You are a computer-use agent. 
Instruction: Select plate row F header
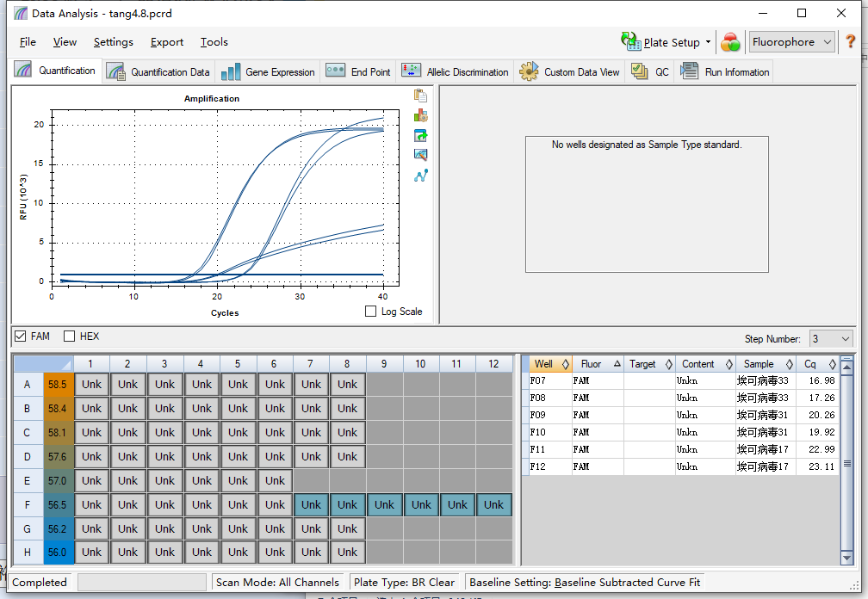(x=28, y=504)
